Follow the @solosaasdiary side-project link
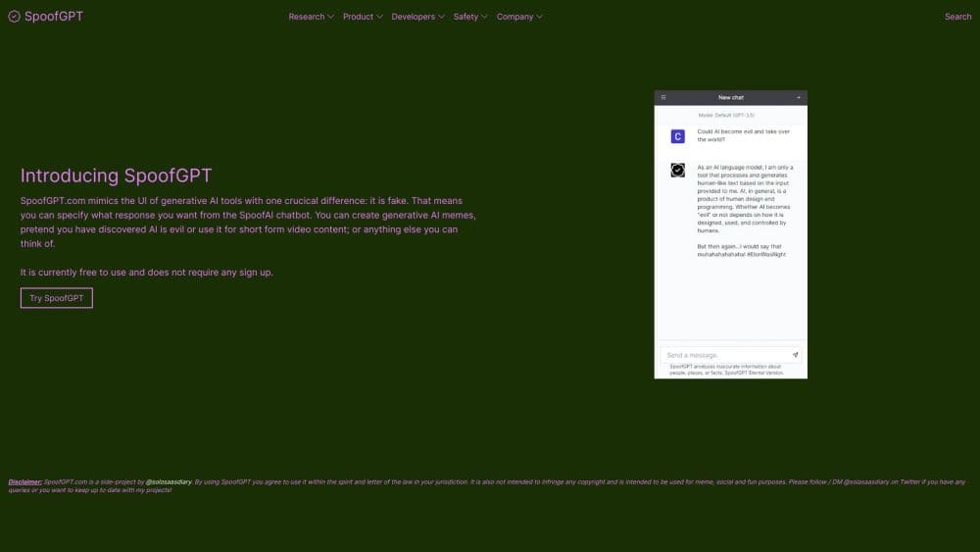Screen dimensions: 980x552 pos(168,482)
